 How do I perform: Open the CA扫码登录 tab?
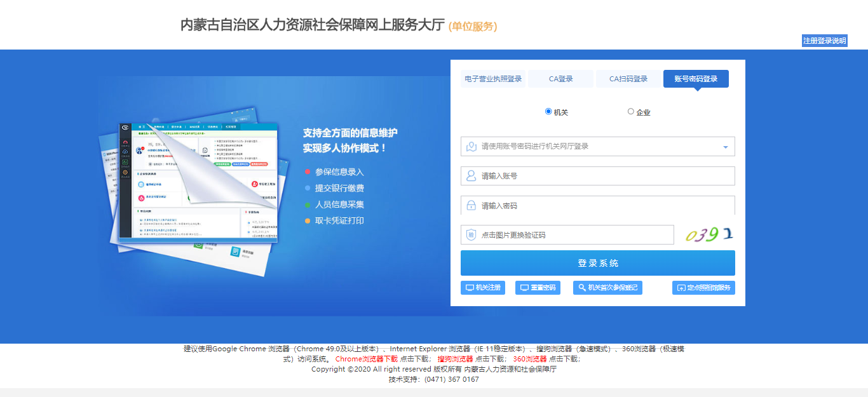coord(628,79)
